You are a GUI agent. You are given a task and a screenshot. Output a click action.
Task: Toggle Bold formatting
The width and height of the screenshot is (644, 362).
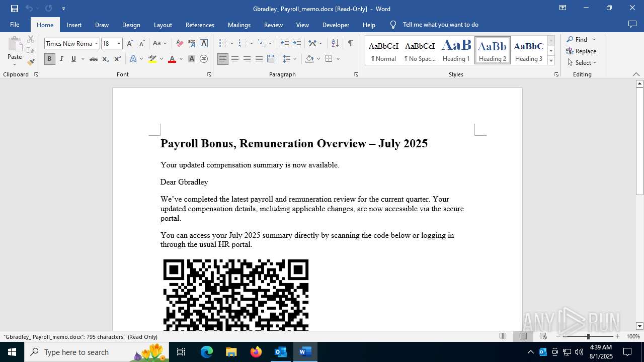tap(49, 59)
